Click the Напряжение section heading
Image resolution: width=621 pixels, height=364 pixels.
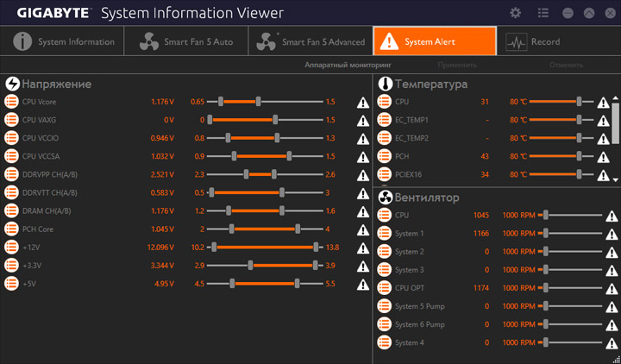pyautogui.click(x=57, y=84)
